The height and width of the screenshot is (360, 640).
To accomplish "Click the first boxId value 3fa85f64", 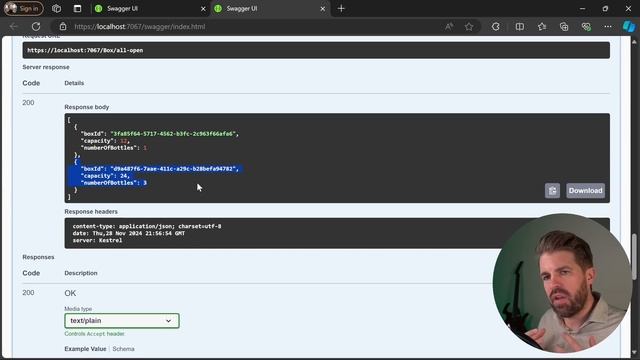I will (x=173, y=134).
